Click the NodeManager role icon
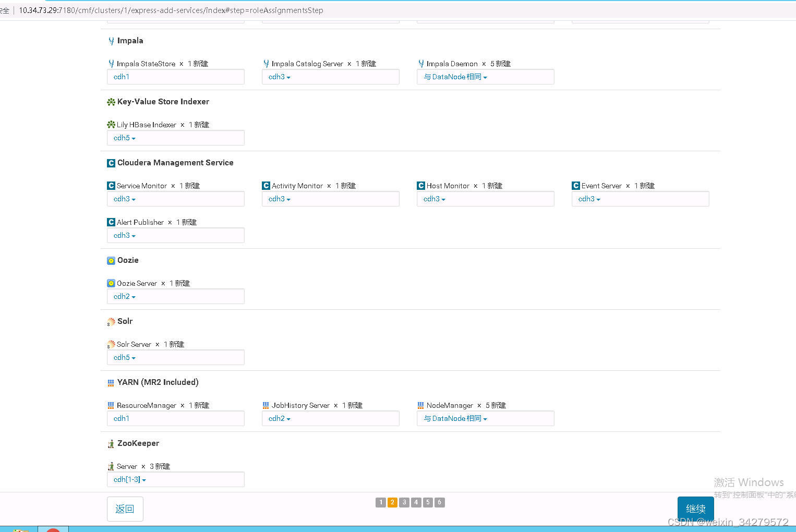 pos(421,405)
